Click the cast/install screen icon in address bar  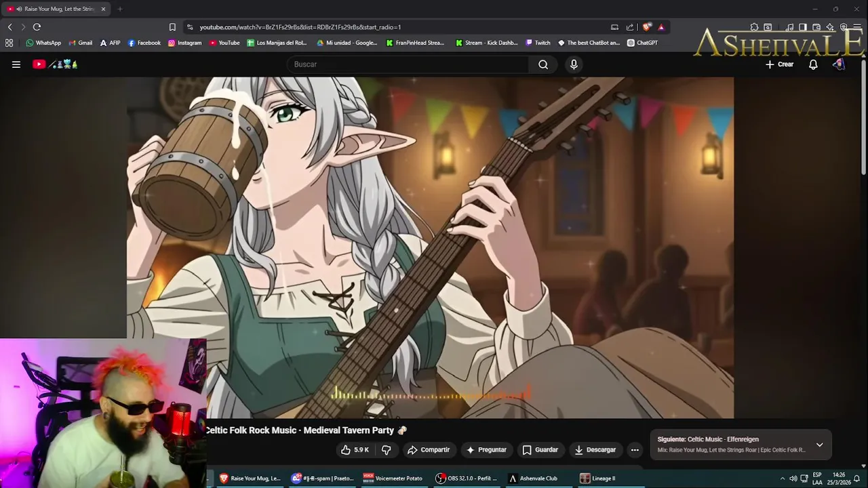(614, 27)
